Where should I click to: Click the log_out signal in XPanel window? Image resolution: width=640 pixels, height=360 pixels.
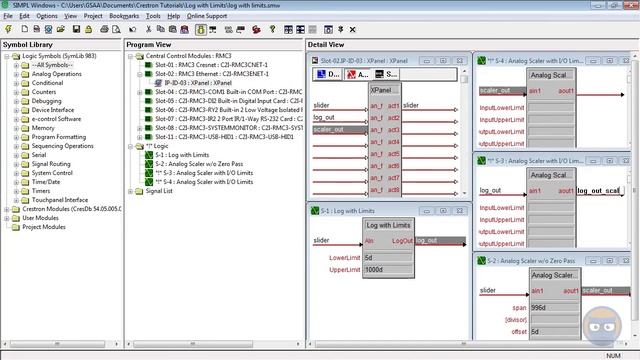[324, 118]
